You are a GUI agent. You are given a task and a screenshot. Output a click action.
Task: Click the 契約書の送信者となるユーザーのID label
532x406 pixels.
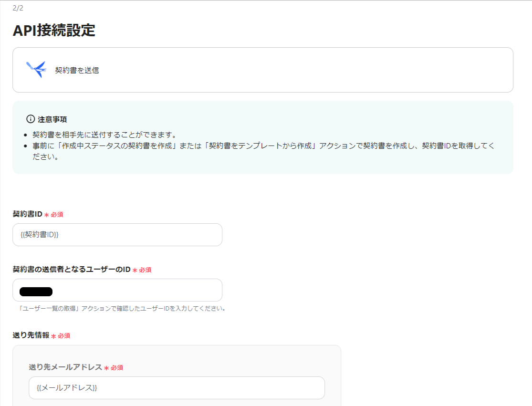coord(72,269)
